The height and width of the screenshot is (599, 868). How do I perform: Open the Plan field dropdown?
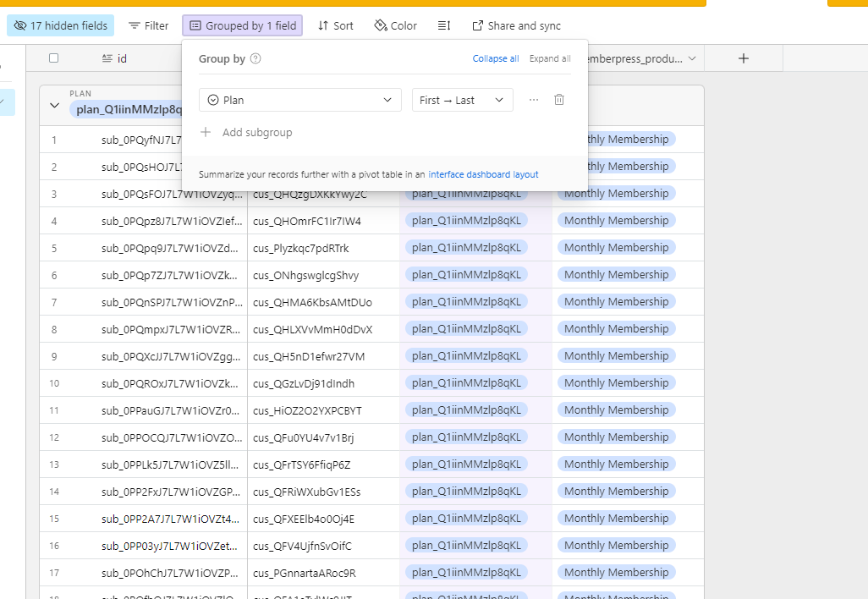point(299,100)
